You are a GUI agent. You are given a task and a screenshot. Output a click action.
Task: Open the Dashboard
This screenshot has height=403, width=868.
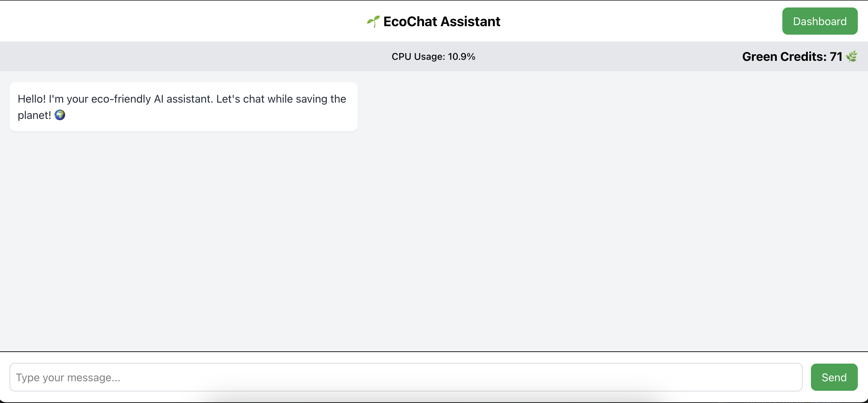819,21
